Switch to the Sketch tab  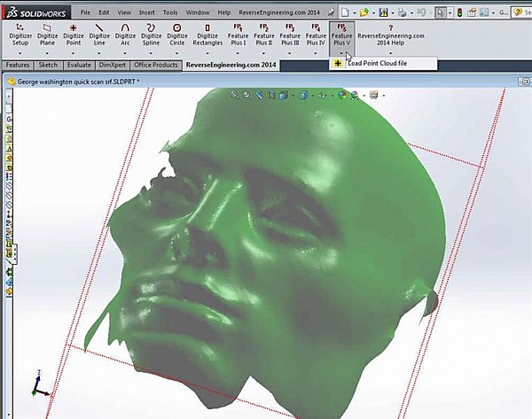48,65
